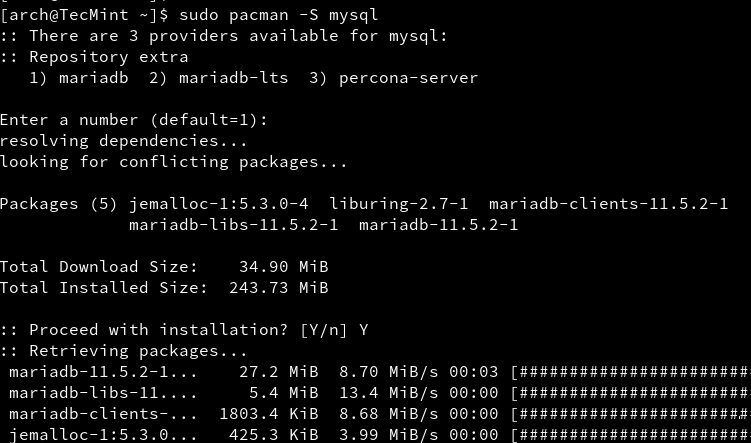Viewport: 751px width, 443px height.
Task: Click the progress bar on the 27.2 MiB download row
Action: (630, 372)
